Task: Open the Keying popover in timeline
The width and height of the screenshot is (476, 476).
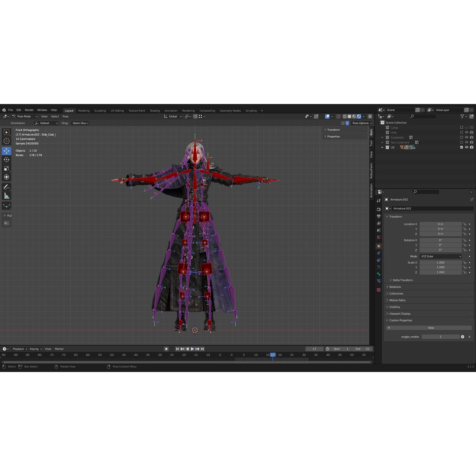Action: 36,349
